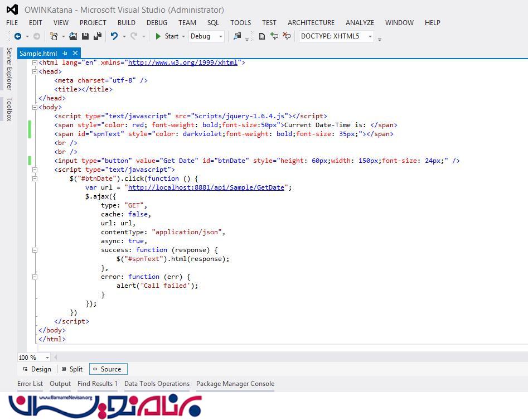Screen dimensions: 528x420
Task: Switch to Split view
Action: point(72,369)
